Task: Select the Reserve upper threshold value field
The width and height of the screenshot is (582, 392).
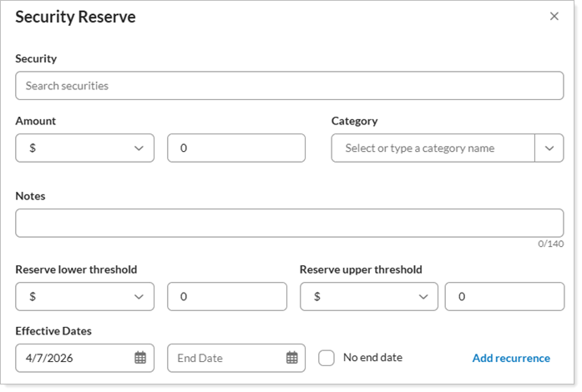Action: pos(504,296)
